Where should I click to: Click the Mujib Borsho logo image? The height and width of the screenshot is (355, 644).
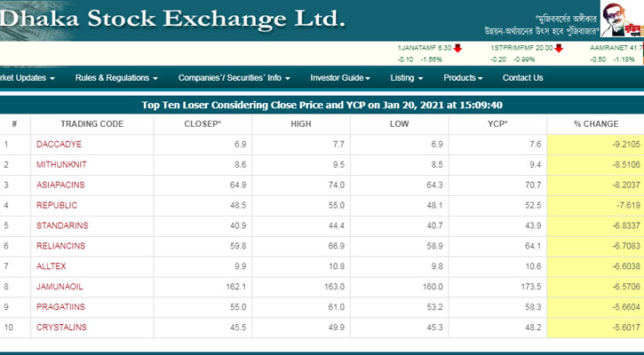[x=622, y=20]
